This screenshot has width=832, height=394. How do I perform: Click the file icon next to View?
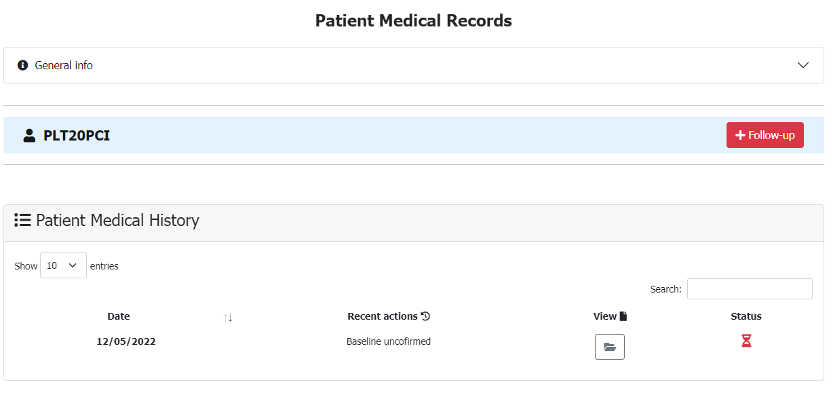(623, 317)
